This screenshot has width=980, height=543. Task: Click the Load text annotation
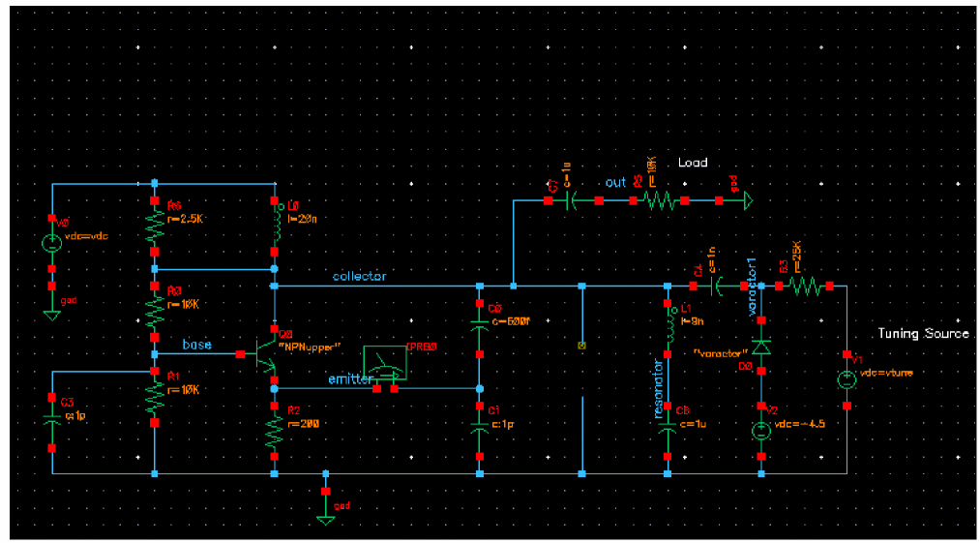coord(693,163)
